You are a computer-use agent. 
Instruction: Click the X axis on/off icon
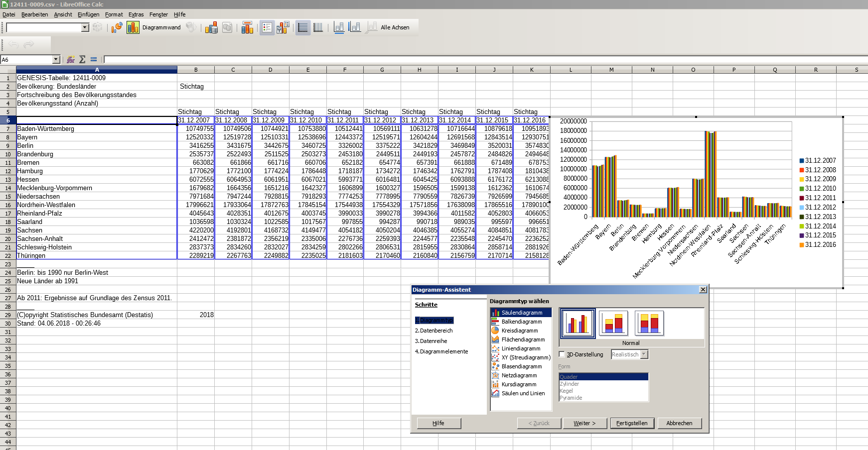tap(339, 27)
